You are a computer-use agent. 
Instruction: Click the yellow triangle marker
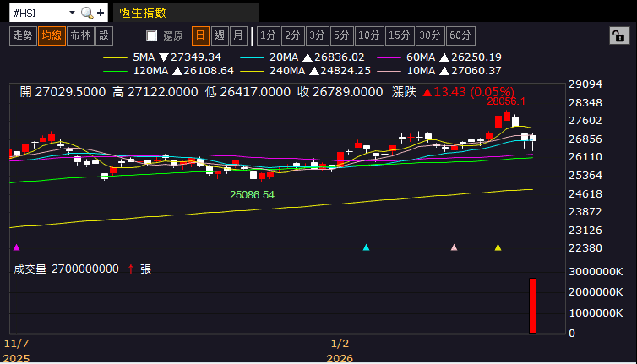pos(498,247)
